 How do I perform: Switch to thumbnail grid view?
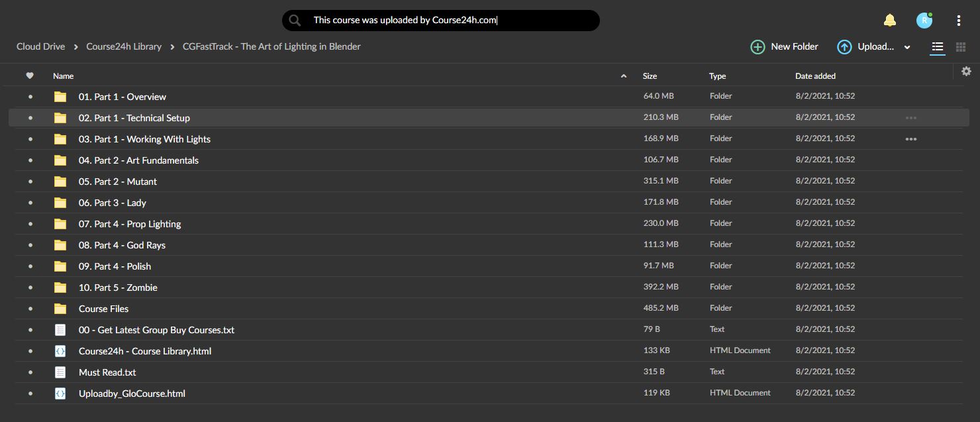[961, 47]
